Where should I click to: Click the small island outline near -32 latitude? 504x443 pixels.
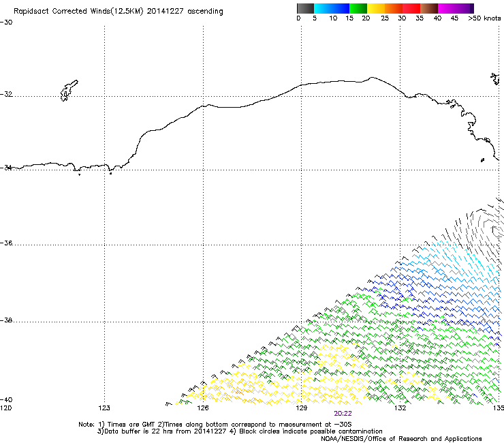[x=69, y=91]
